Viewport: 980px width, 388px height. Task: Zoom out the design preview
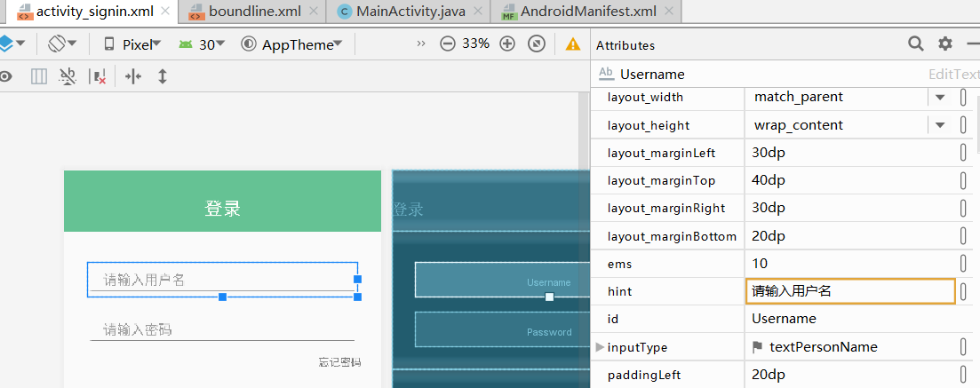coord(448,44)
